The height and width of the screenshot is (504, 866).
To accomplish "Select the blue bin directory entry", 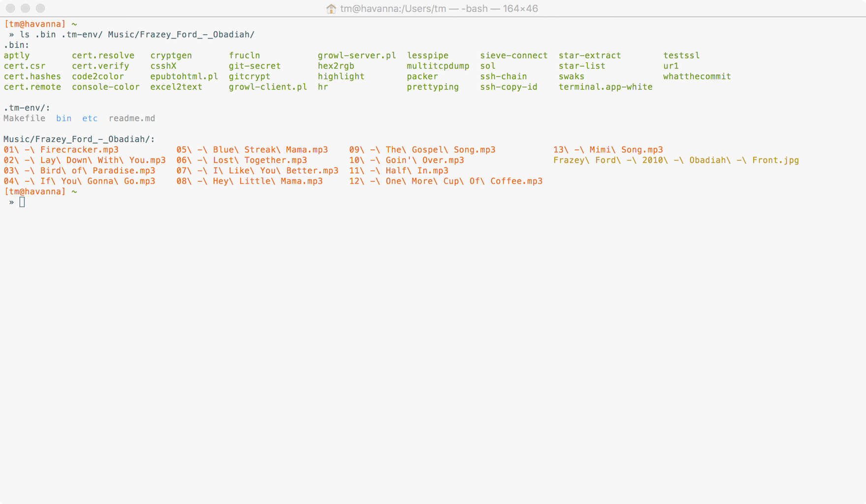I will [x=64, y=118].
